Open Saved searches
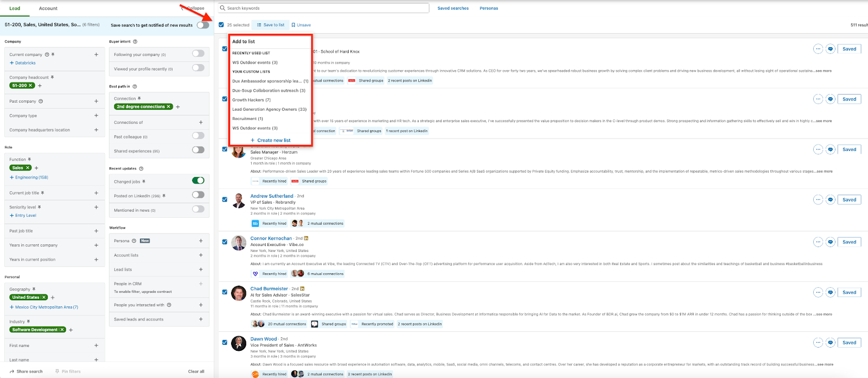 pyautogui.click(x=453, y=8)
